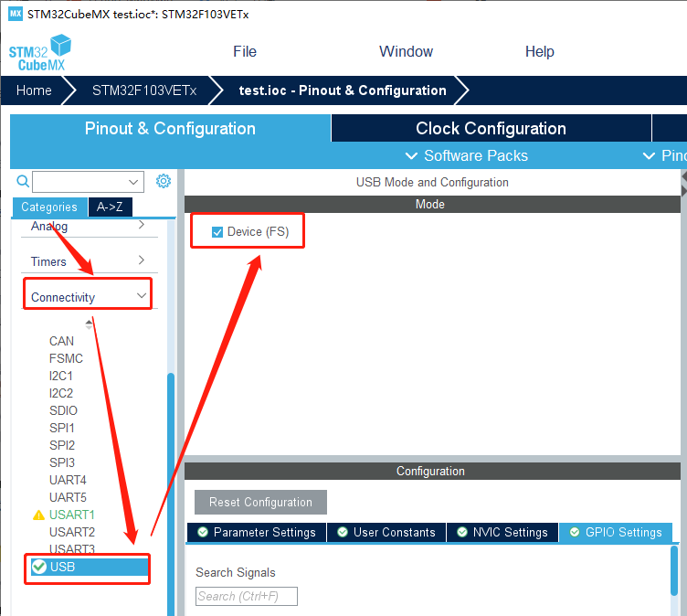Select I2C1 peripheral
Viewport: 687px width, 616px height.
pyautogui.click(x=61, y=377)
